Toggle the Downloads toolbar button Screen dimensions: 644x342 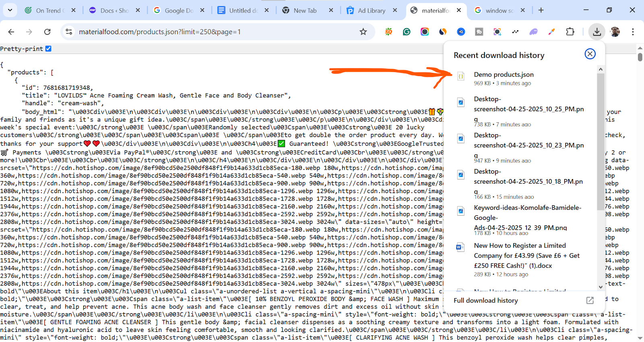pyautogui.click(x=597, y=32)
